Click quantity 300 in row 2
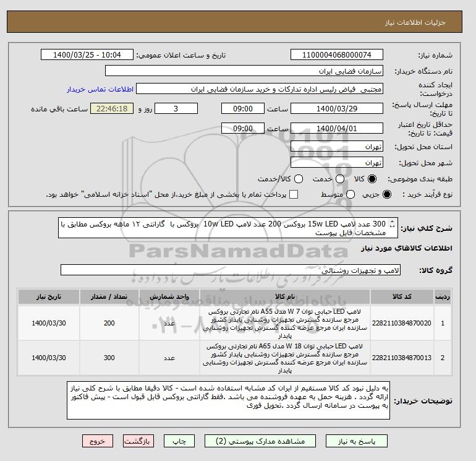Screen dimensions: 476x461 [109, 358]
